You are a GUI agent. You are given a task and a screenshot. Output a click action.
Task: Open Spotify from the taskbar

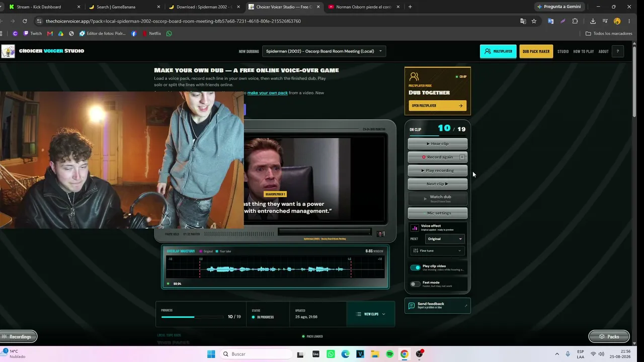[389, 354]
